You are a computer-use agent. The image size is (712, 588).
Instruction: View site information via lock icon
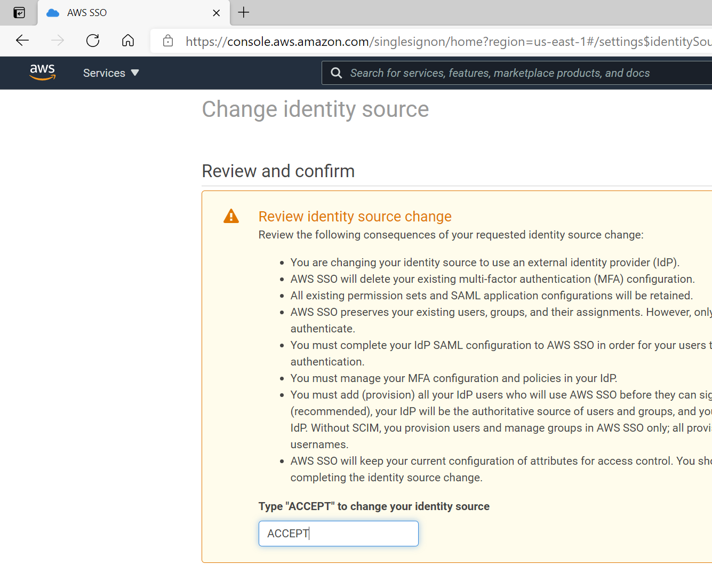[x=168, y=41]
